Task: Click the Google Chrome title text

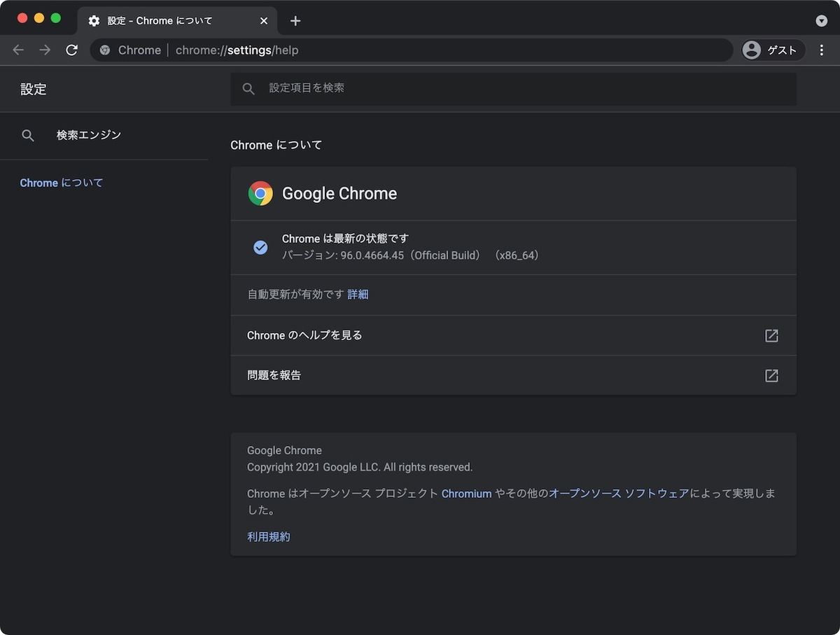Action: click(x=339, y=193)
